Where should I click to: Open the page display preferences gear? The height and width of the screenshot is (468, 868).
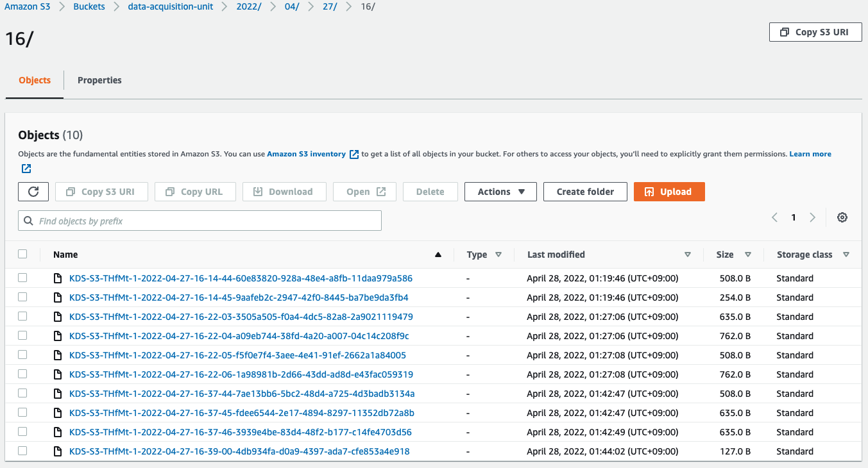[x=842, y=217]
